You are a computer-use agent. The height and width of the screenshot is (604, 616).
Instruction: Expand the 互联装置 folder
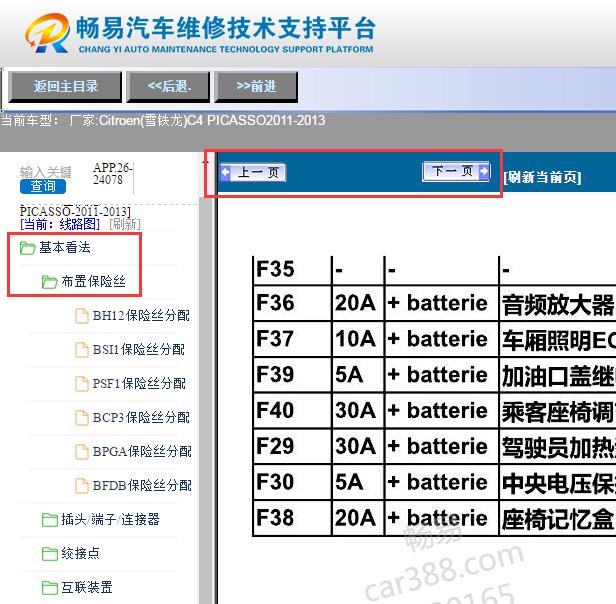87,587
